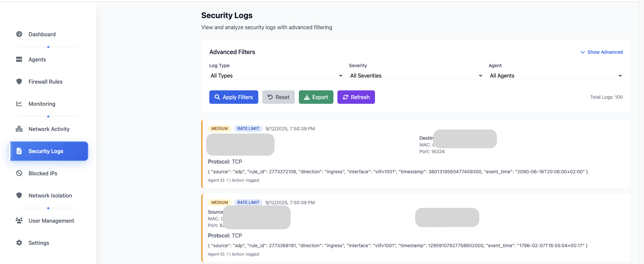Image resolution: width=644 pixels, height=264 pixels.
Task: Reset the log filters
Action: click(278, 97)
